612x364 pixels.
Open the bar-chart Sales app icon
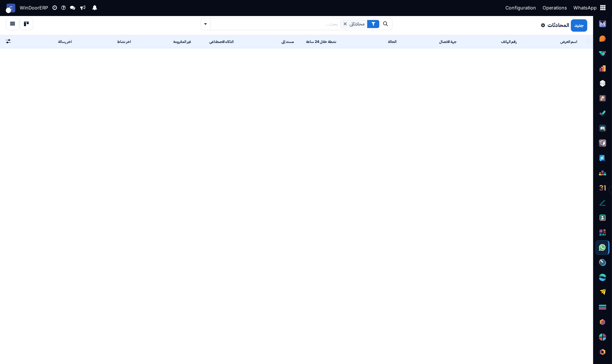pyautogui.click(x=602, y=68)
